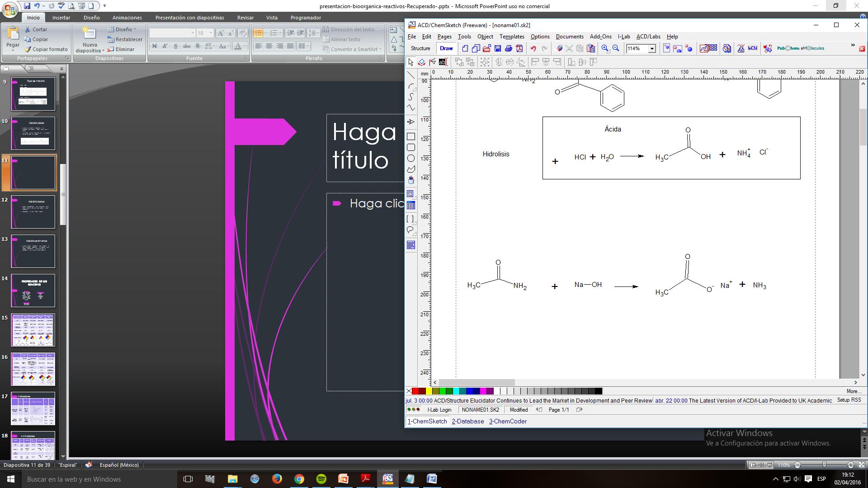Switch to the Animaciones ribbon tab
The height and width of the screenshot is (488, 868).
tap(127, 18)
